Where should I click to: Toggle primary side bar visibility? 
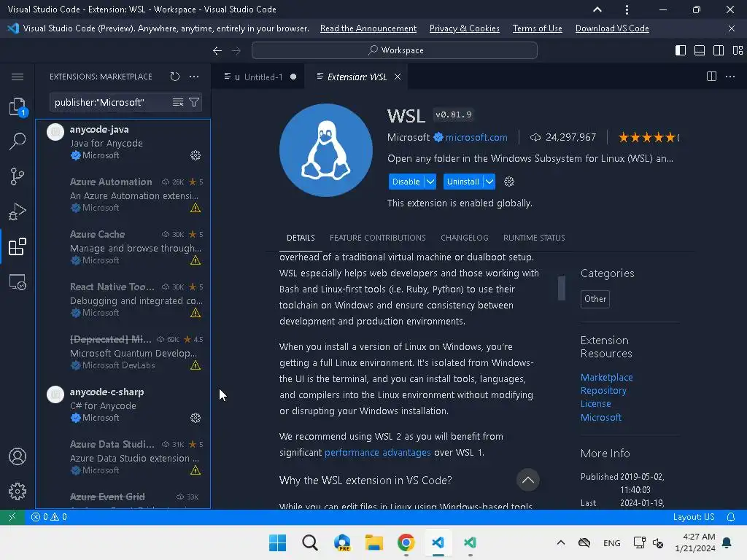coord(681,50)
